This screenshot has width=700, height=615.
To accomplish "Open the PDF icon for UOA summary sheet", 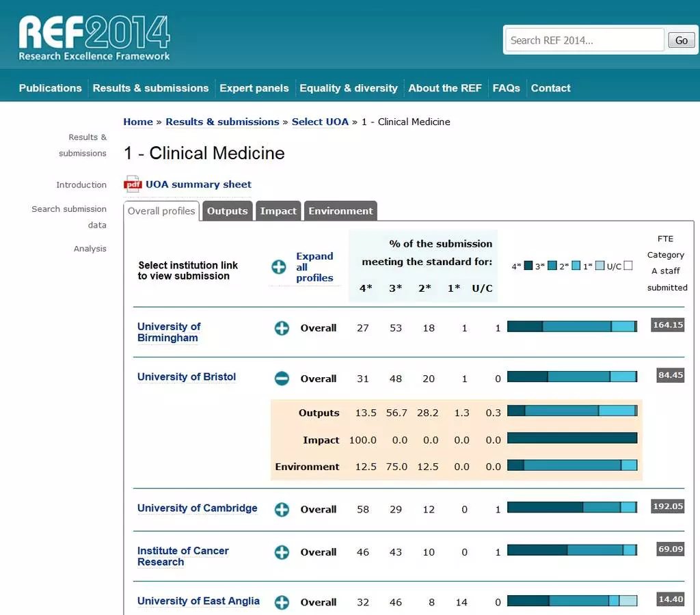I will click(132, 184).
